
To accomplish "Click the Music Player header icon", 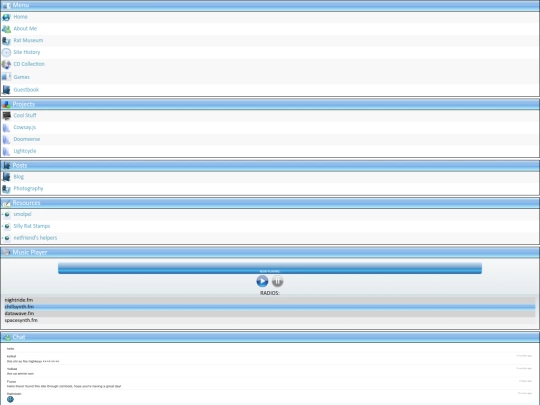I will (x=6, y=252).
